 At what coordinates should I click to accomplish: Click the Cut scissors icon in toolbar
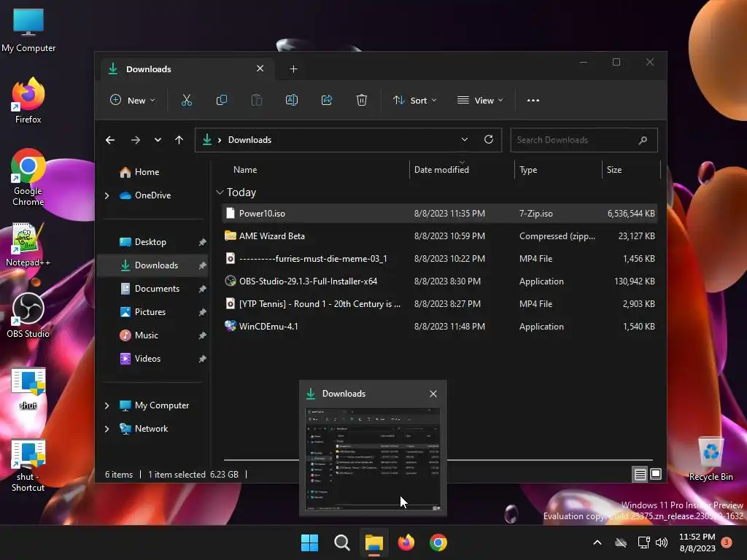coord(186,100)
